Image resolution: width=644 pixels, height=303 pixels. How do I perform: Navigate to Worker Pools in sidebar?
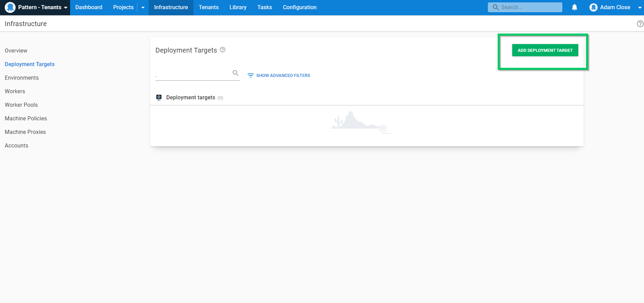(21, 105)
